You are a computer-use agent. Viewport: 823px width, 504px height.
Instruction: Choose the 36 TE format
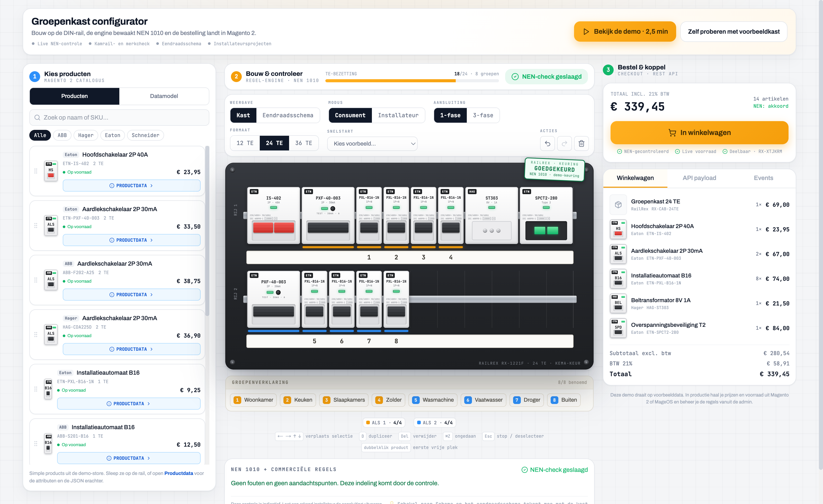tap(304, 143)
